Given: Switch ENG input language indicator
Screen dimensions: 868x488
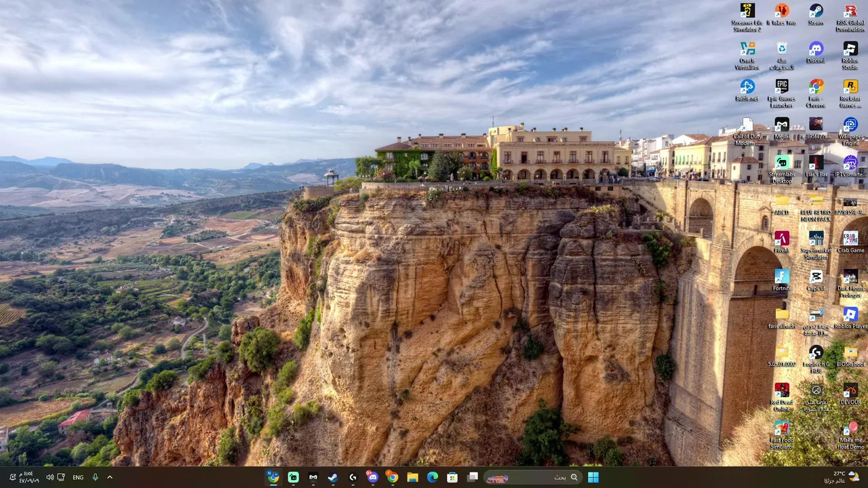Looking at the screenshot, I should pyautogui.click(x=78, y=477).
